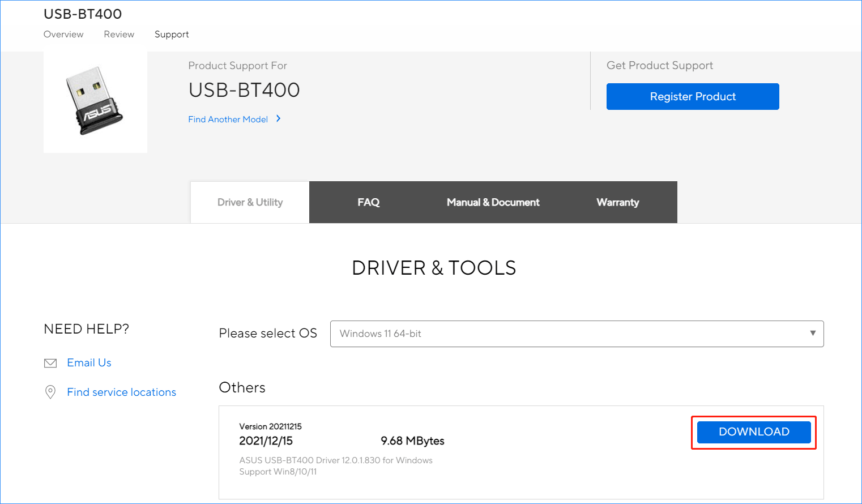Click the Register Product button
Image resolution: width=862 pixels, height=504 pixels.
pos(692,96)
